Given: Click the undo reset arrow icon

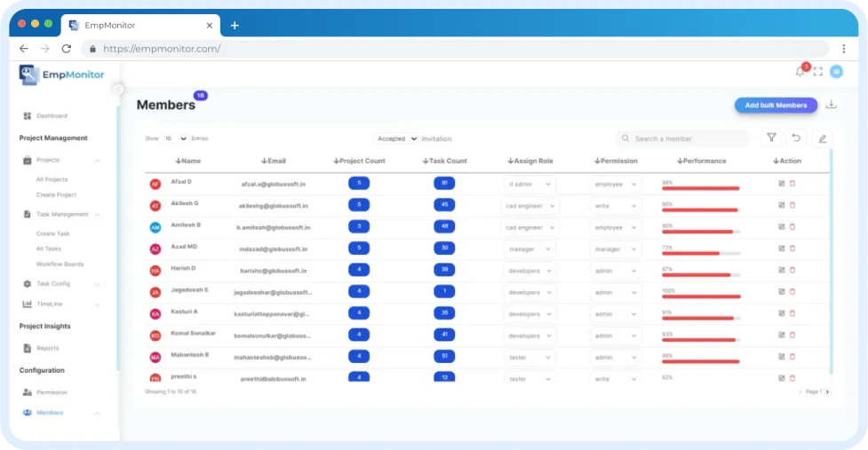Looking at the screenshot, I should (796, 138).
